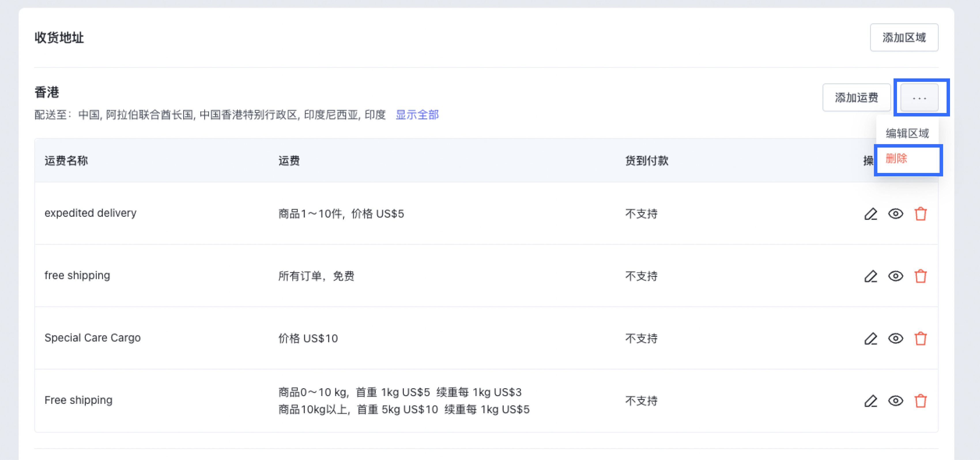Viewport: 980px width, 460px height.
Task: Edit the expedited delivery shipping rate
Action: 870,214
